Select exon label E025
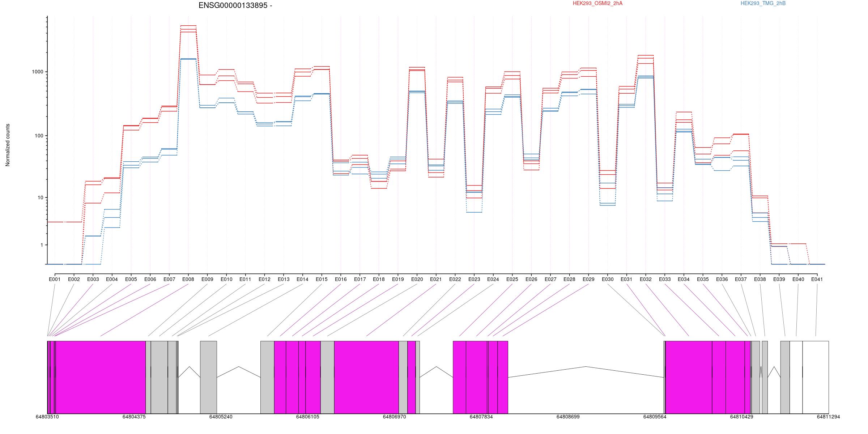This screenshot has width=868, height=434. [512, 279]
